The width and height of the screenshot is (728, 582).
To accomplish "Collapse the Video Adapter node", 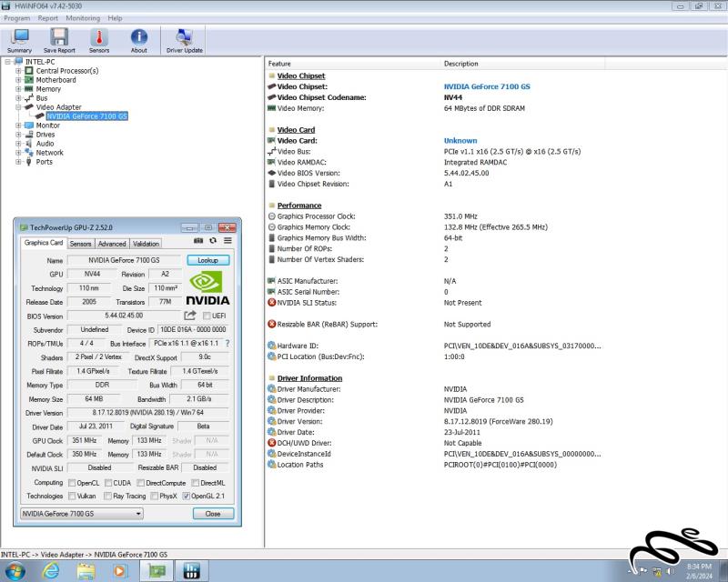I will (x=18, y=107).
